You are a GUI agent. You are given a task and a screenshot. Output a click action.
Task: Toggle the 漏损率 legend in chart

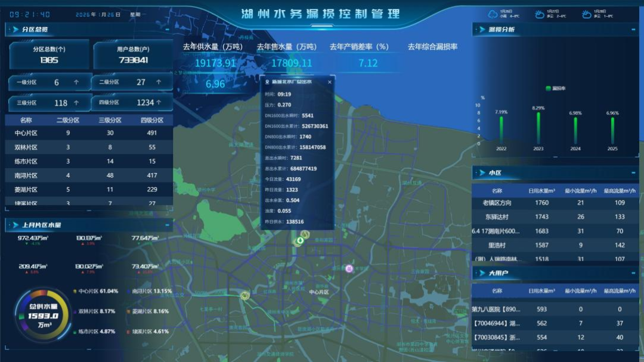point(555,88)
